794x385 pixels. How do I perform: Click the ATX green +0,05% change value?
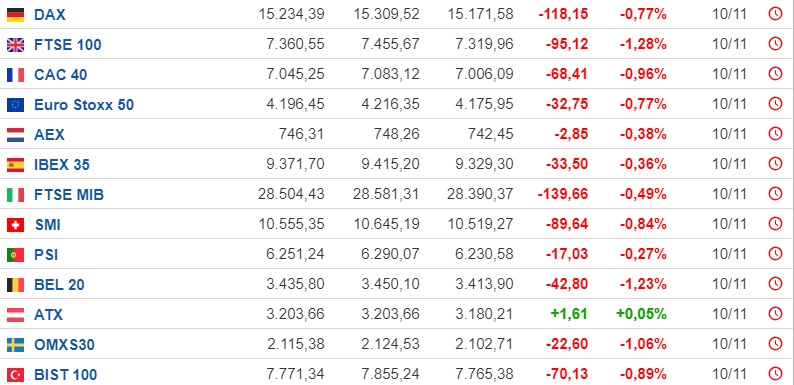[641, 314]
